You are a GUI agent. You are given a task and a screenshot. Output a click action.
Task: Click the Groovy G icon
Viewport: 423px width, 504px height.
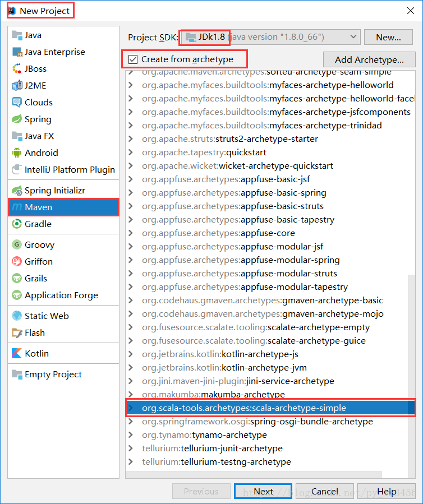pyautogui.click(x=17, y=244)
